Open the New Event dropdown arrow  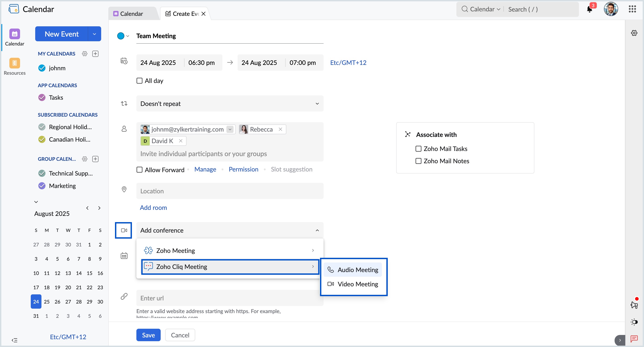pyautogui.click(x=94, y=34)
